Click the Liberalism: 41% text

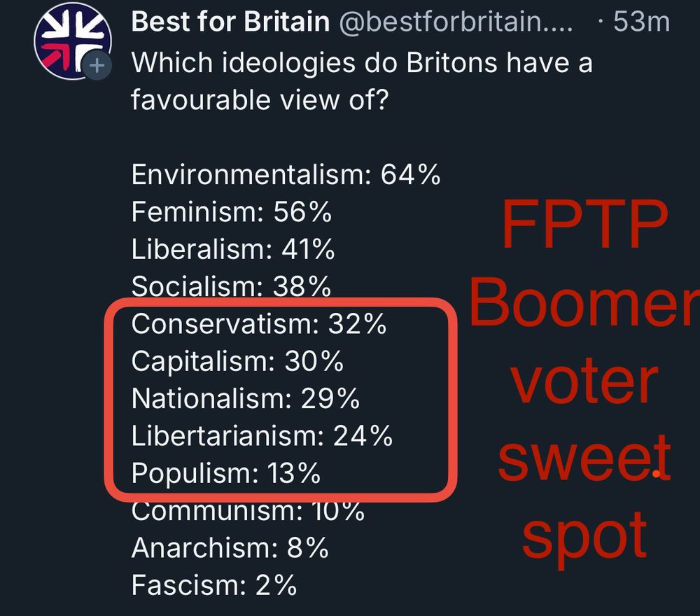click(232, 248)
